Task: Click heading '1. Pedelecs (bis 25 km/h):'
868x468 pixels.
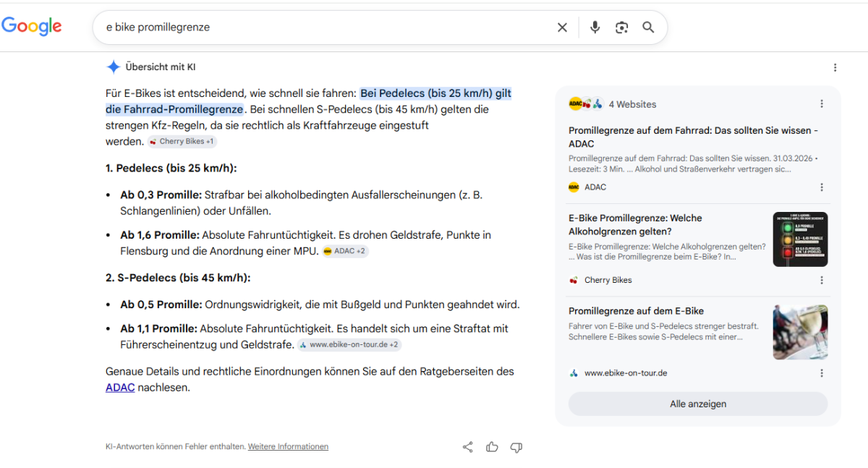Action: [171, 169]
